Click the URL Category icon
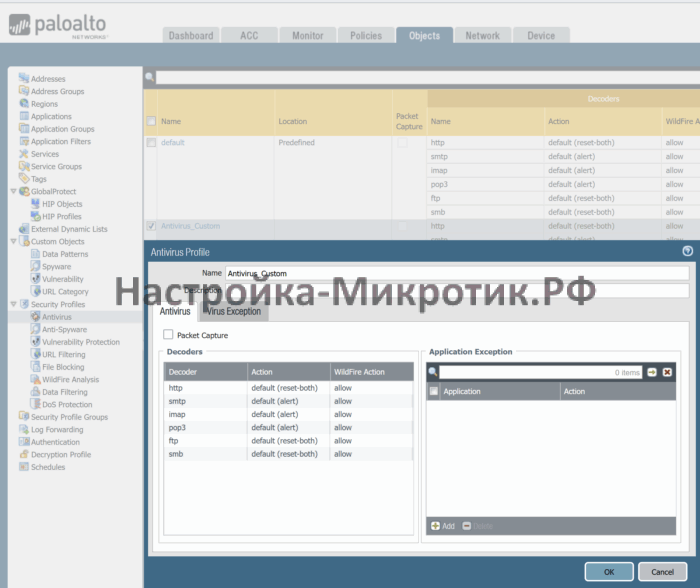This screenshot has width=700, height=588. pos(35,291)
